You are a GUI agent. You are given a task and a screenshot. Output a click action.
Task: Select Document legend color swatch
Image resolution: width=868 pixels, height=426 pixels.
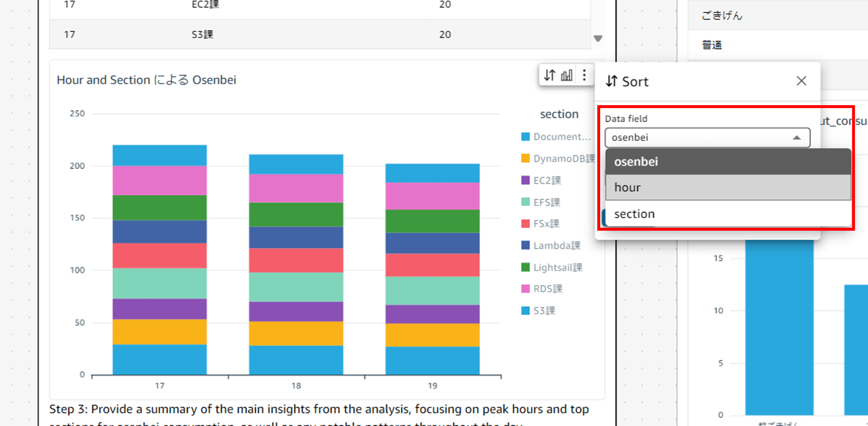tap(525, 137)
